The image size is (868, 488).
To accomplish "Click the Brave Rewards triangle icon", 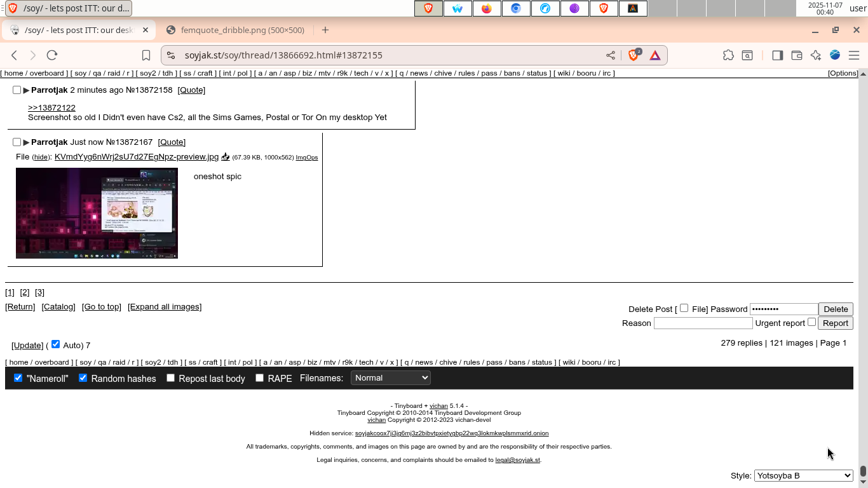I will [655, 55].
